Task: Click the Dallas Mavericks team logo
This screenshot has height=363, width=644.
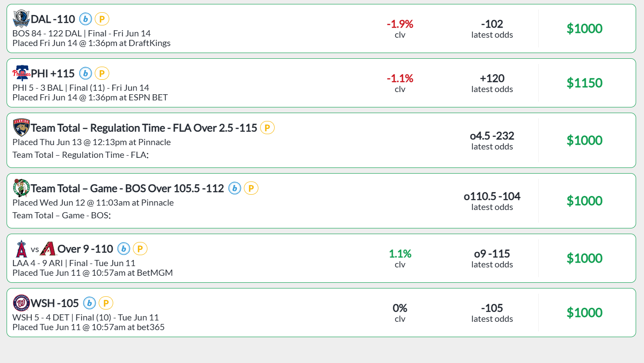Action: pos(21,19)
